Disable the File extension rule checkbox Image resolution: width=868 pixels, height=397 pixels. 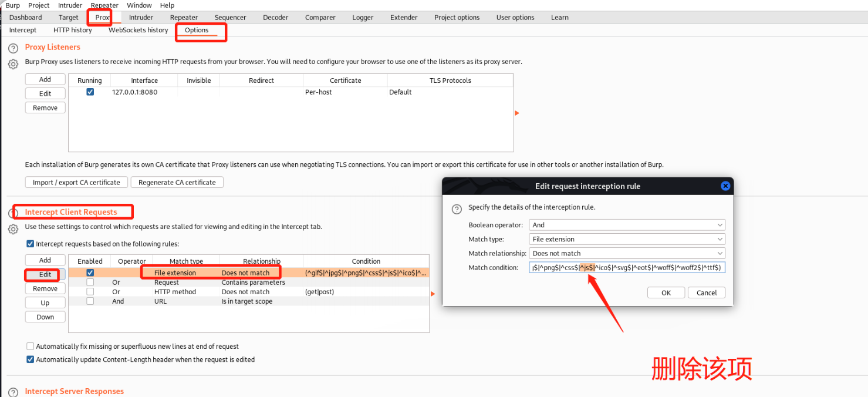point(90,273)
